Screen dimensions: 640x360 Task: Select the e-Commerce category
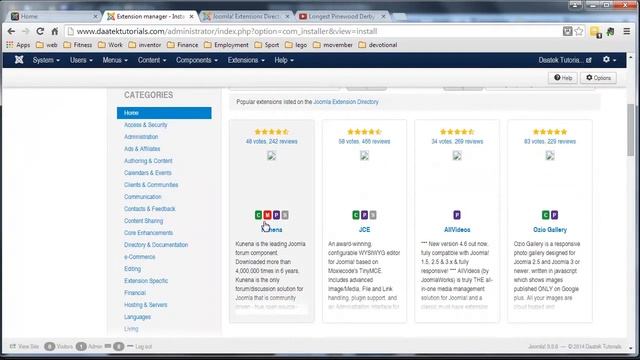(x=140, y=257)
